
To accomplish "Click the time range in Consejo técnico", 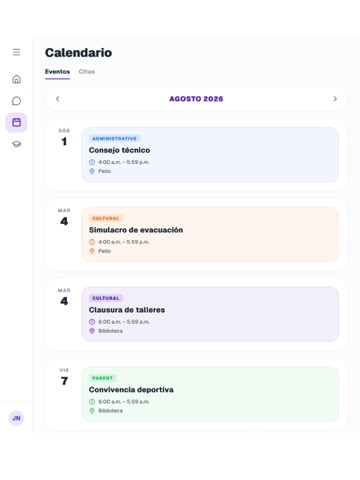I will 124,162.
